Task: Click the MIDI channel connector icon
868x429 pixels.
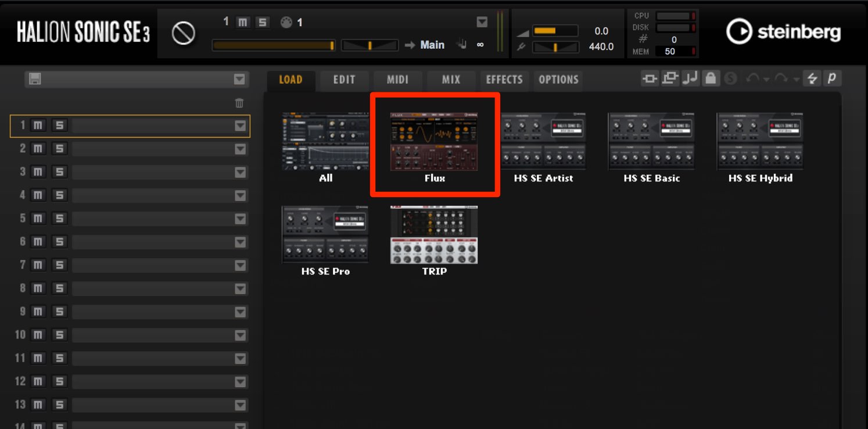Action: (x=286, y=22)
